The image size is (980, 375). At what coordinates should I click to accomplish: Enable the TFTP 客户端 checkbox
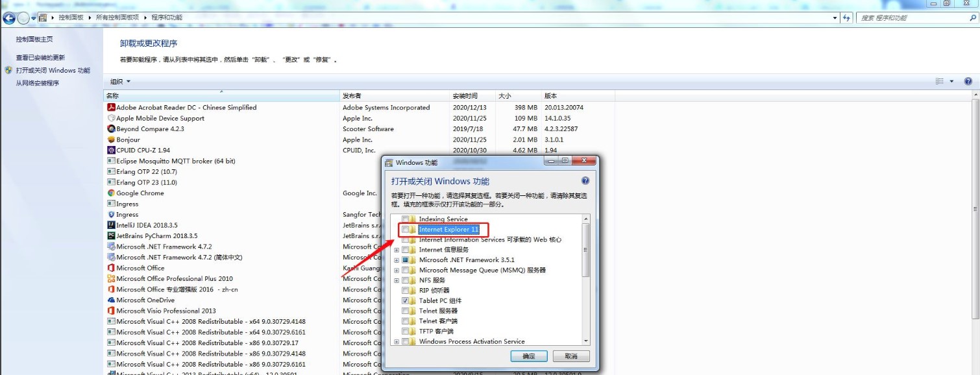click(406, 331)
